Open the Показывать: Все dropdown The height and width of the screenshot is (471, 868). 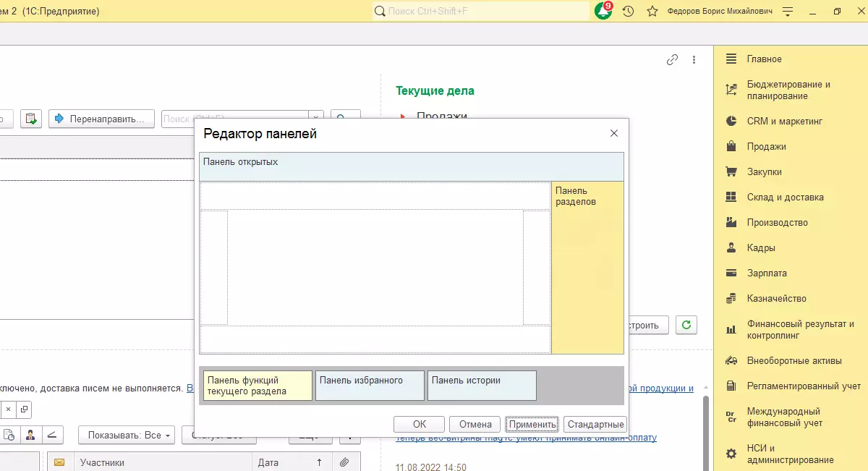[x=127, y=435]
